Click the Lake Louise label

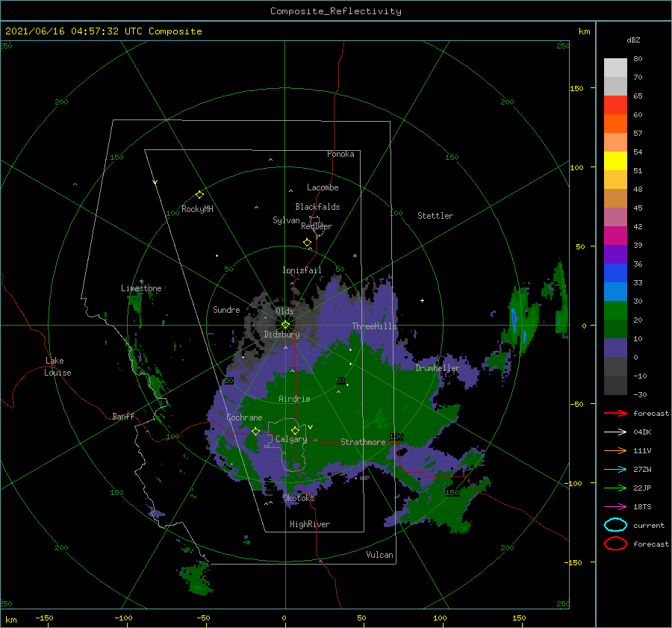[57, 367]
